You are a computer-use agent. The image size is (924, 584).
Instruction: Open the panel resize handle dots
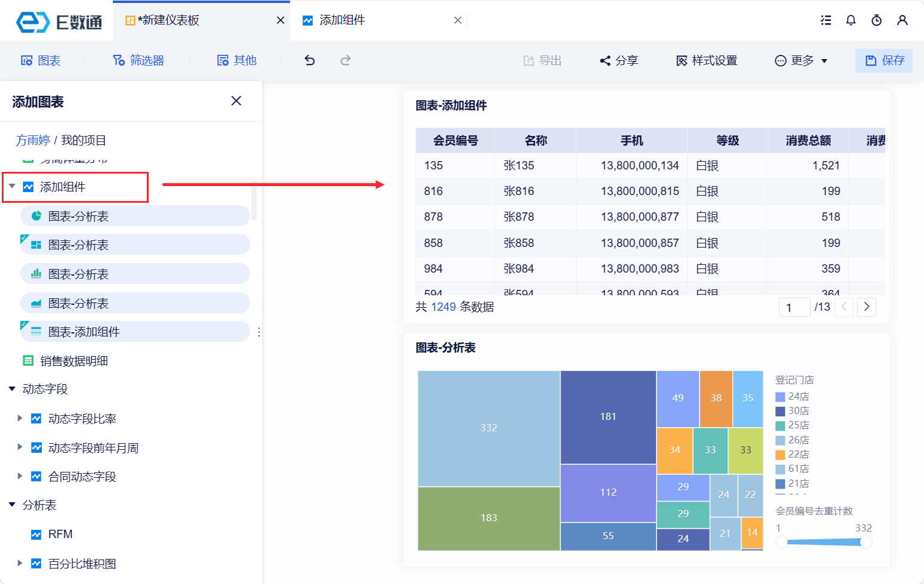click(258, 332)
